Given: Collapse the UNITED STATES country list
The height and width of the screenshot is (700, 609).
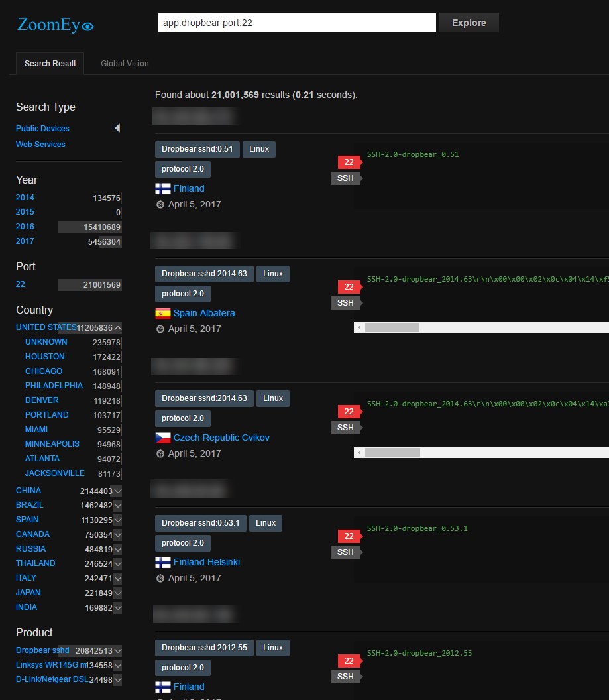Looking at the screenshot, I should click(x=118, y=327).
